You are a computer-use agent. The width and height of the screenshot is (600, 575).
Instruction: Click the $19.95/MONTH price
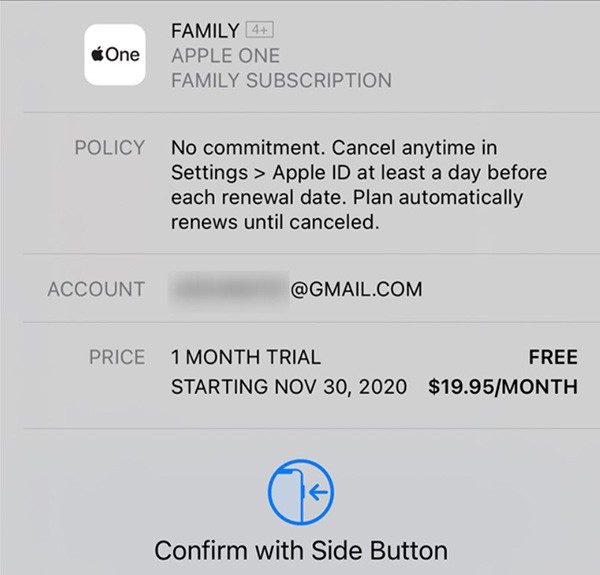(502, 386)
